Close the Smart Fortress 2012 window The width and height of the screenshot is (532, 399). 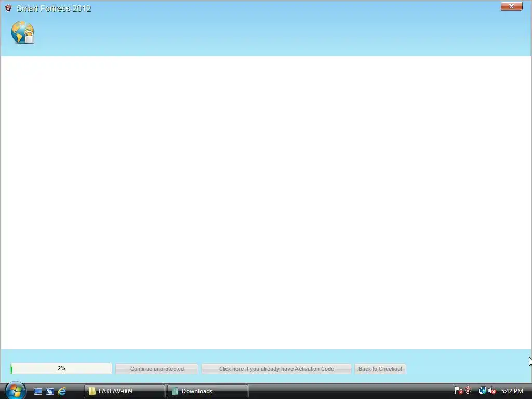pos(511,6)
